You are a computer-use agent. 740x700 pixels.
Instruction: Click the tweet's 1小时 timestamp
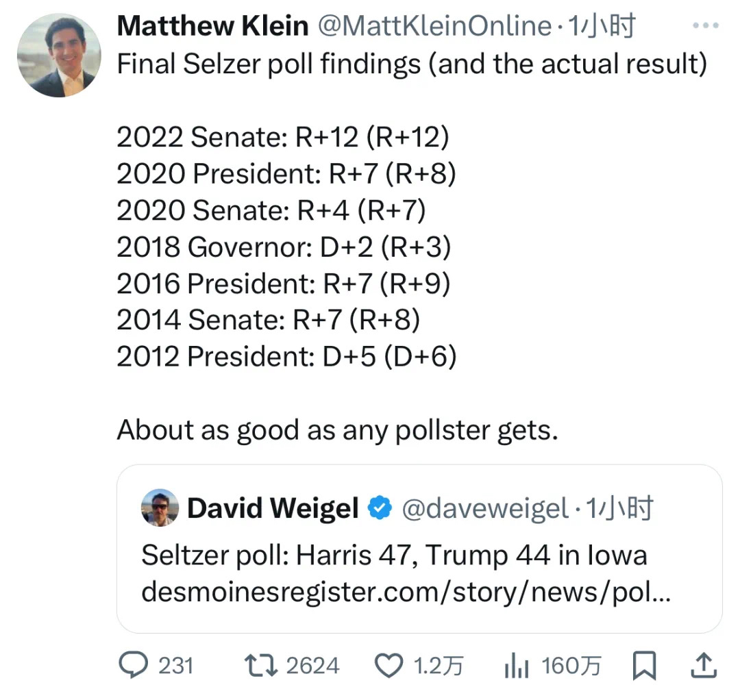tap(602, 25)
